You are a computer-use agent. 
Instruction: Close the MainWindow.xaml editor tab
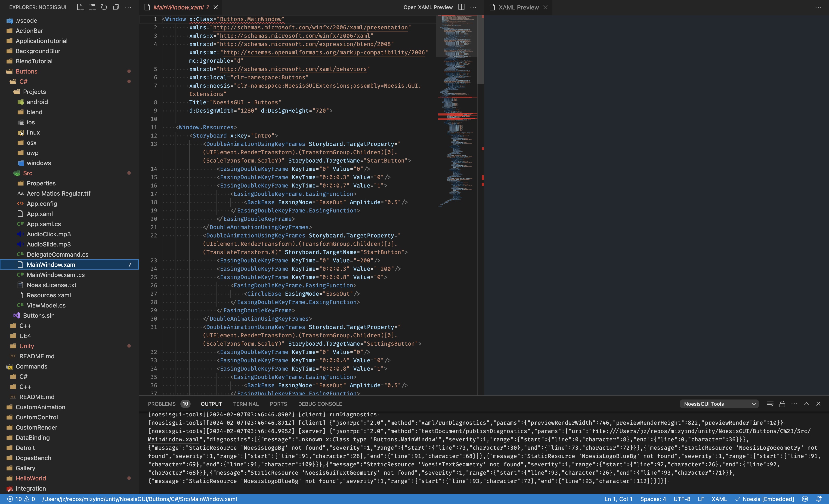(216, 7)
